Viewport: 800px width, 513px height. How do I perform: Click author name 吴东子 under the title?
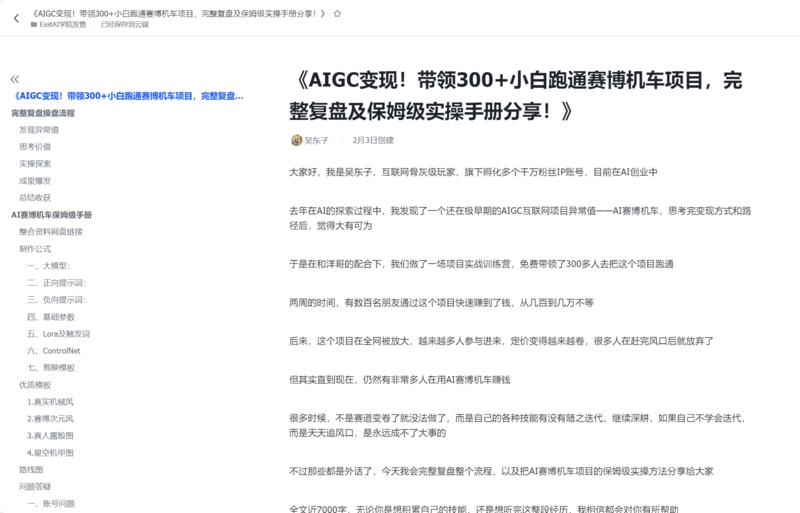[316, 140]
